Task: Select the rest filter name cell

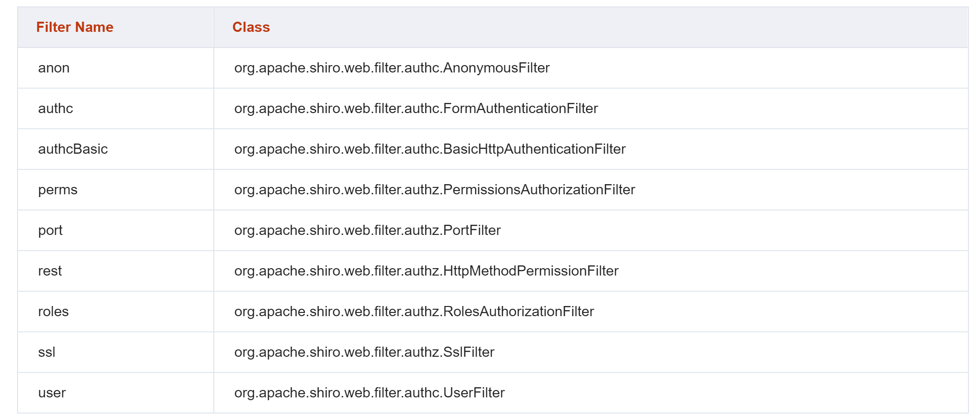Action: (x=115, y=271)
